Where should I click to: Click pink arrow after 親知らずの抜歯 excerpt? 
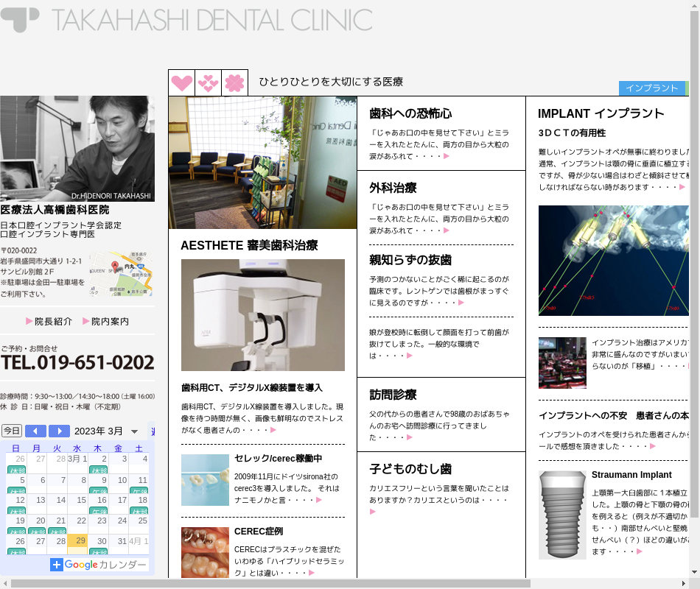(461, 303)
